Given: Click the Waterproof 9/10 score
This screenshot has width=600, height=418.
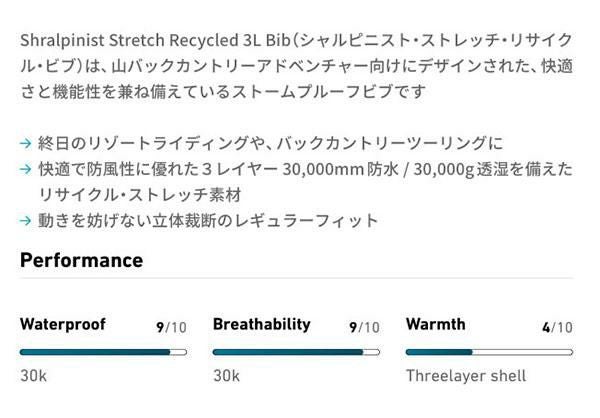Looking at the screenshot, I should pos(171,327).
